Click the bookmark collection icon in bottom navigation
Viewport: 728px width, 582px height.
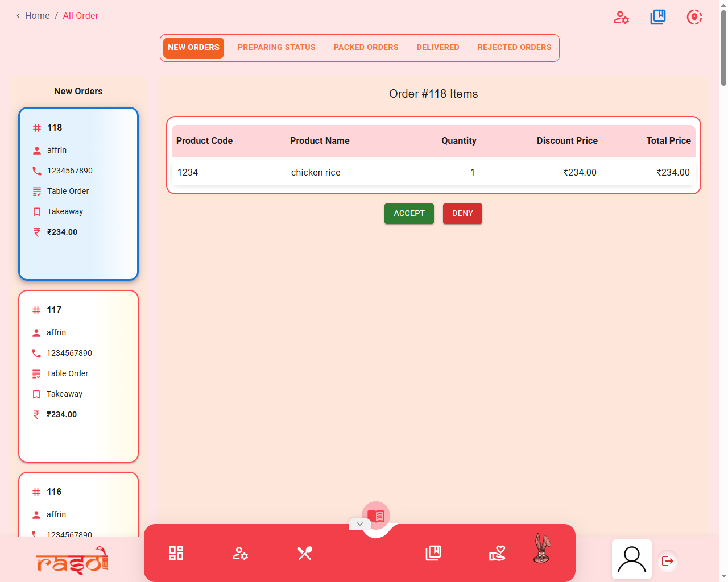pyautogui.click(x=433, y=553)
